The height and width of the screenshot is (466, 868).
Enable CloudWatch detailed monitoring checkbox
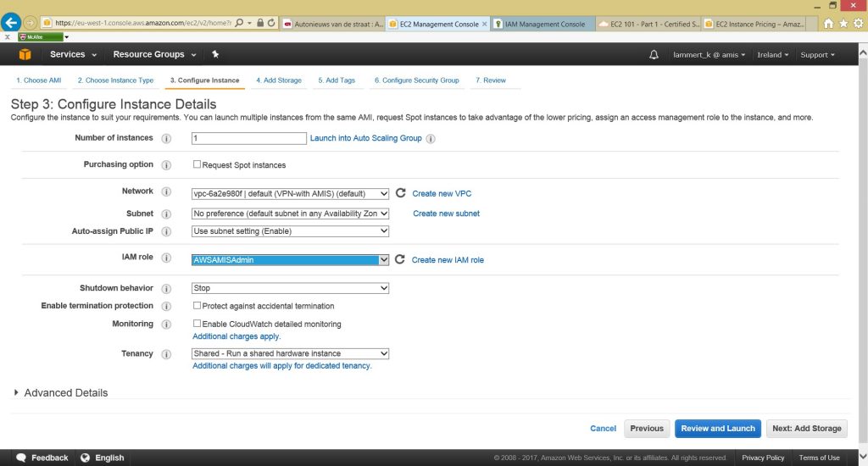pyautogui.click(x=197, y=324)
